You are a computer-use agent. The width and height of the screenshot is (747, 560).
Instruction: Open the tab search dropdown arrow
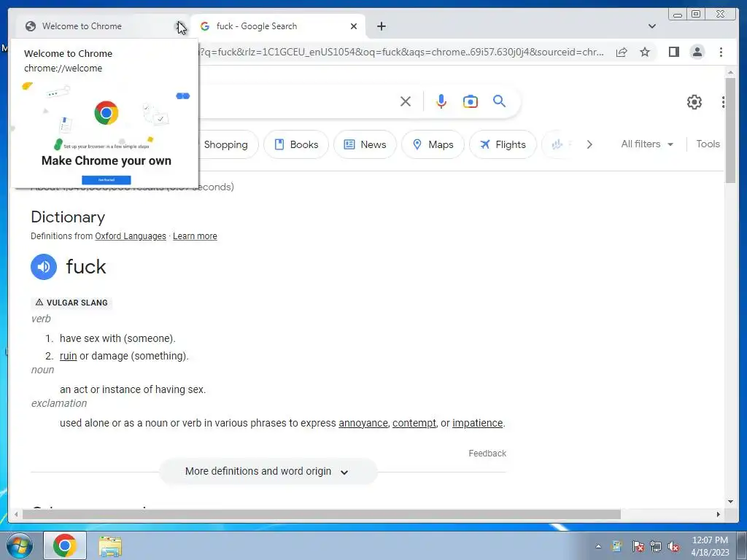pyautogui.click(x=651, y=26)
